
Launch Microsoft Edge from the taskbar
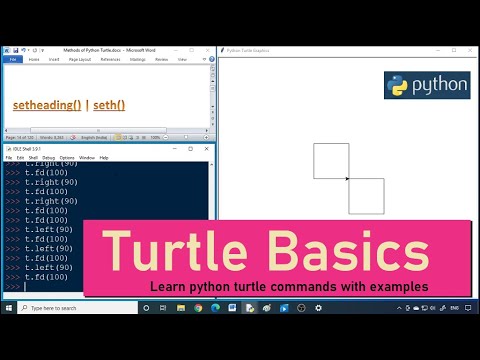(x=215, y=308)
